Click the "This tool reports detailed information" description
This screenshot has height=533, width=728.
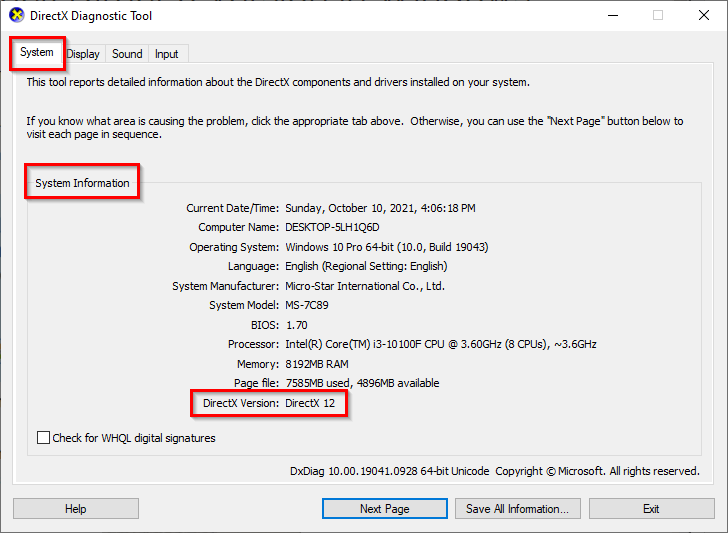tap(278, 82)
